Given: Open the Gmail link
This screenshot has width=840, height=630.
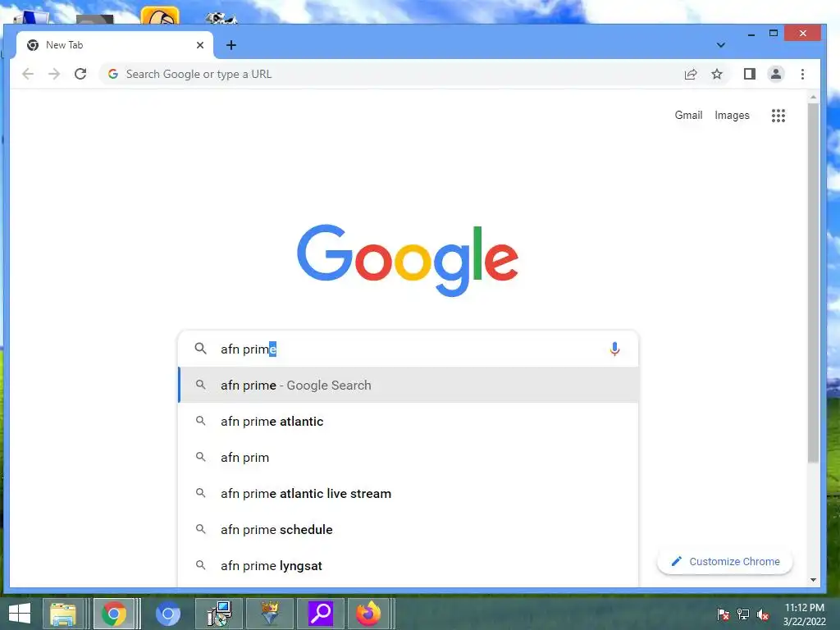Looking at the screenshot, I should (x=688, y=115).
